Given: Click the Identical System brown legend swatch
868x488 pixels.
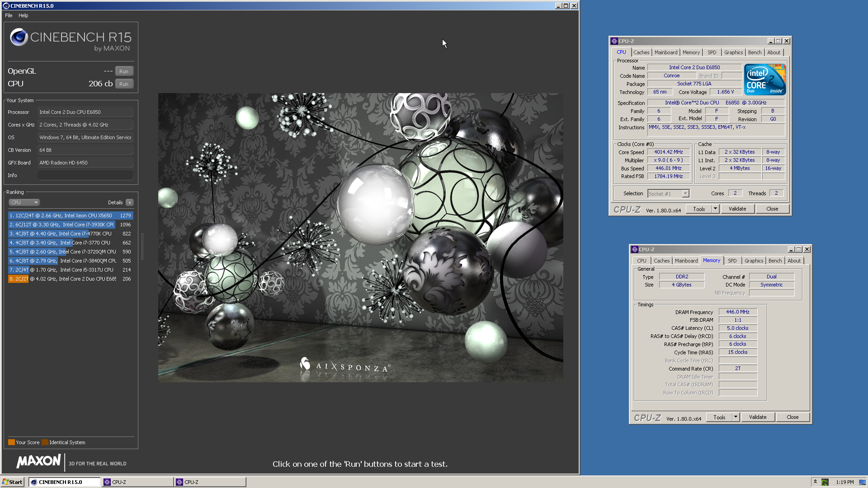Looking at the screenshot, I should tap(45, 442).
